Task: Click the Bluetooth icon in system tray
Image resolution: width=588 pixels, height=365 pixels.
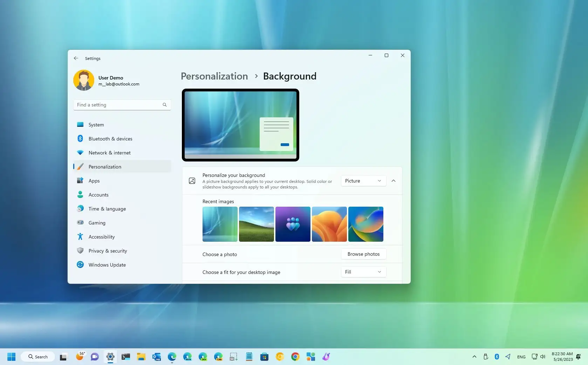Action: (x=497, y=357)
